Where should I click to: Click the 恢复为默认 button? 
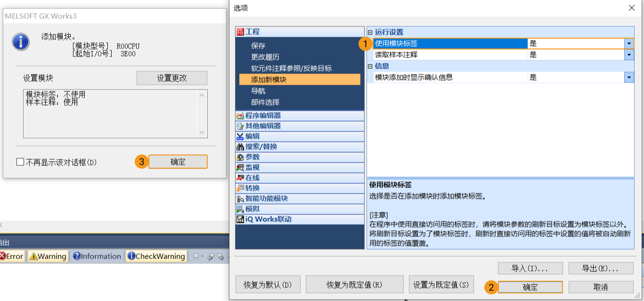(x=268, y=284)
